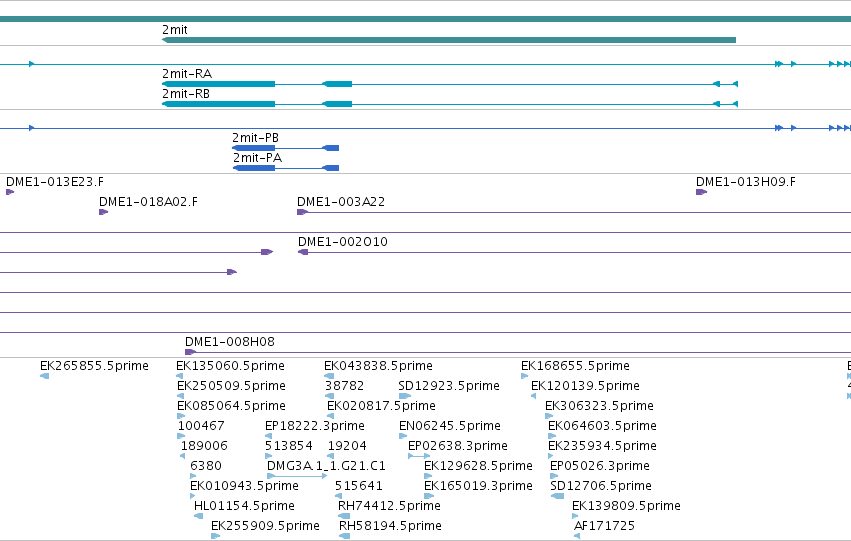The image size is (851, 541).
Task: Select the 2mit-RA transcript feature
Action: (x=450, y=84)
